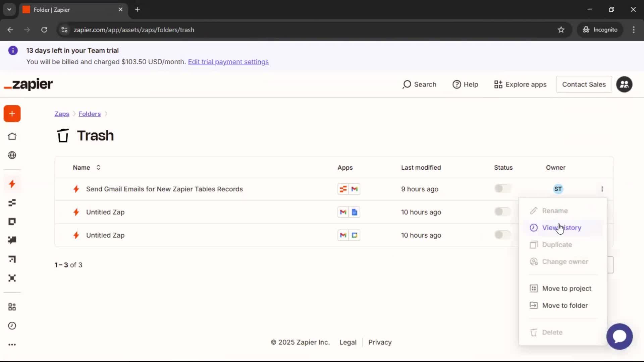Open the Help menu
Viewport: 644px width, 362px height.
tap(465, 84)
